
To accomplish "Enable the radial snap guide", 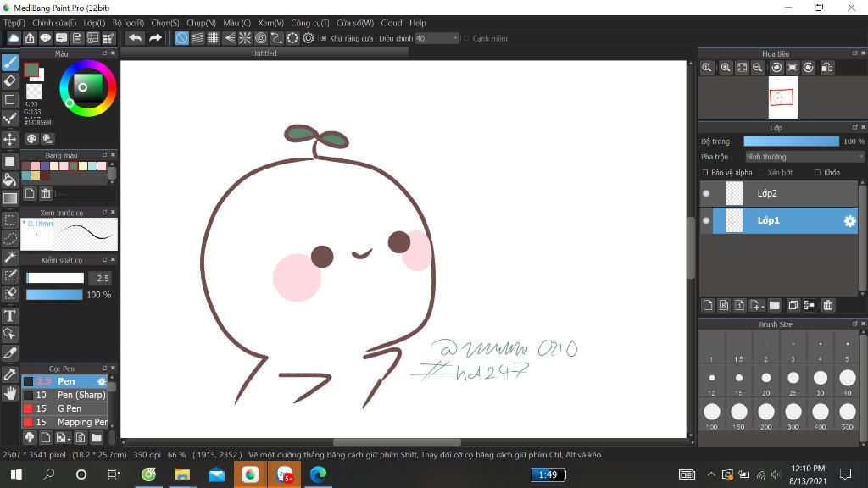I will 245,37.
